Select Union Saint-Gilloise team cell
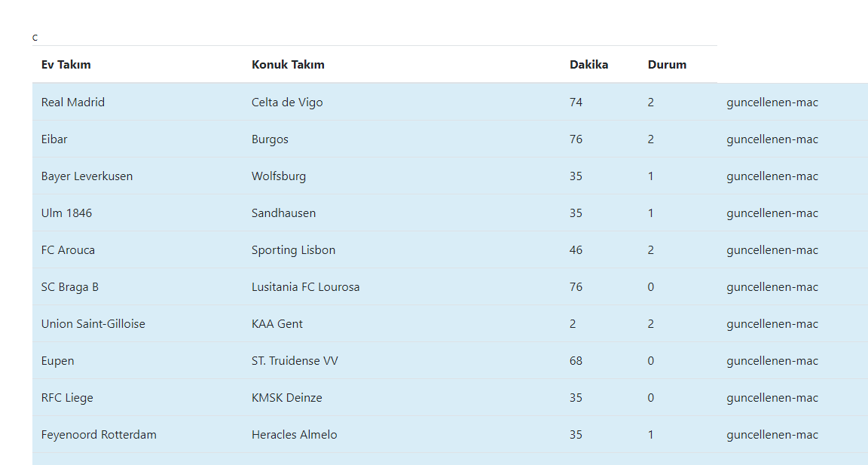The width and height of the screenshot is (868, 465). click(x=93, y=324)
